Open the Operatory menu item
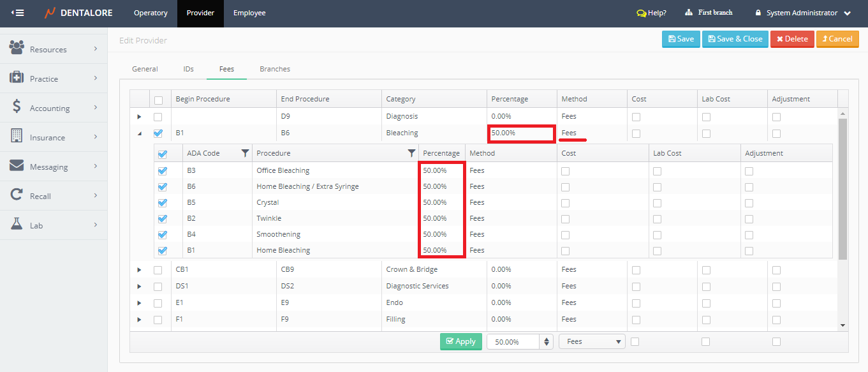This screenshot has width=868, height=372. (x=151, y=13)
